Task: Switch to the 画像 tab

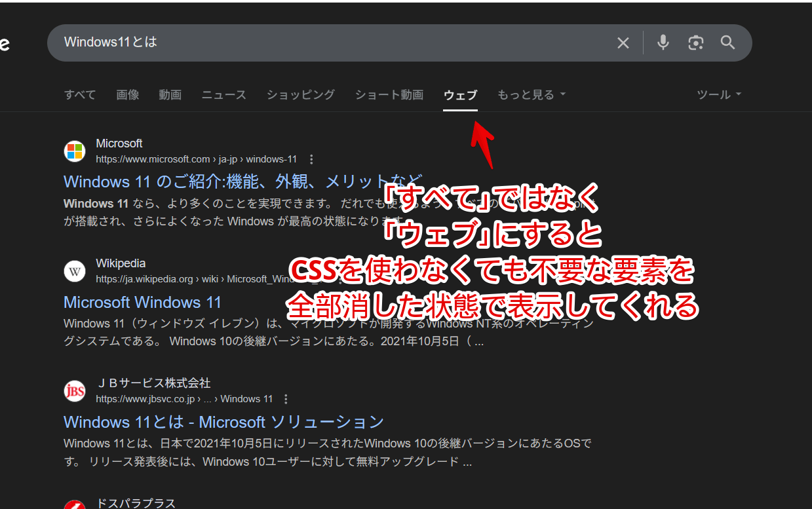Action: click(x=128, y=94)
